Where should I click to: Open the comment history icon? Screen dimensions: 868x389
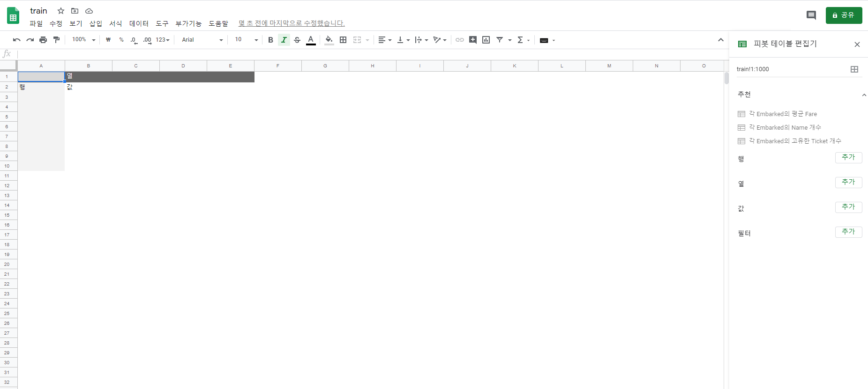pos(811,15)
